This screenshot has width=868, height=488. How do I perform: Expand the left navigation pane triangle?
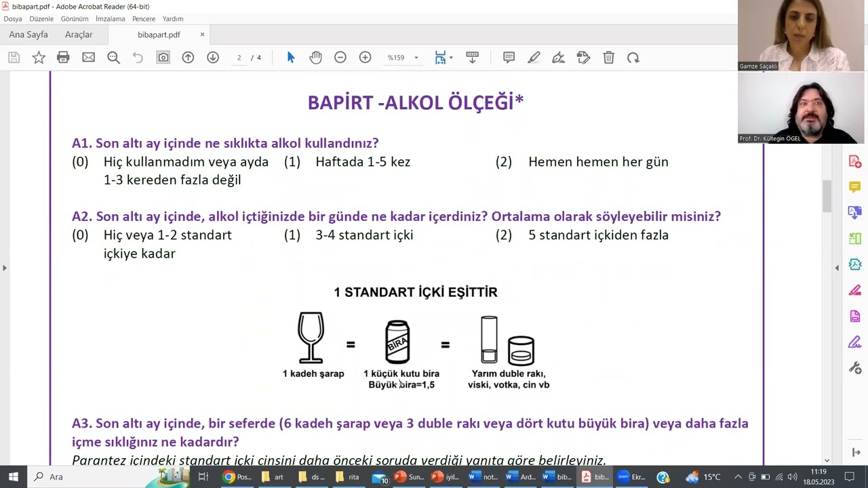pyautogui.click(x=5, y=268)
